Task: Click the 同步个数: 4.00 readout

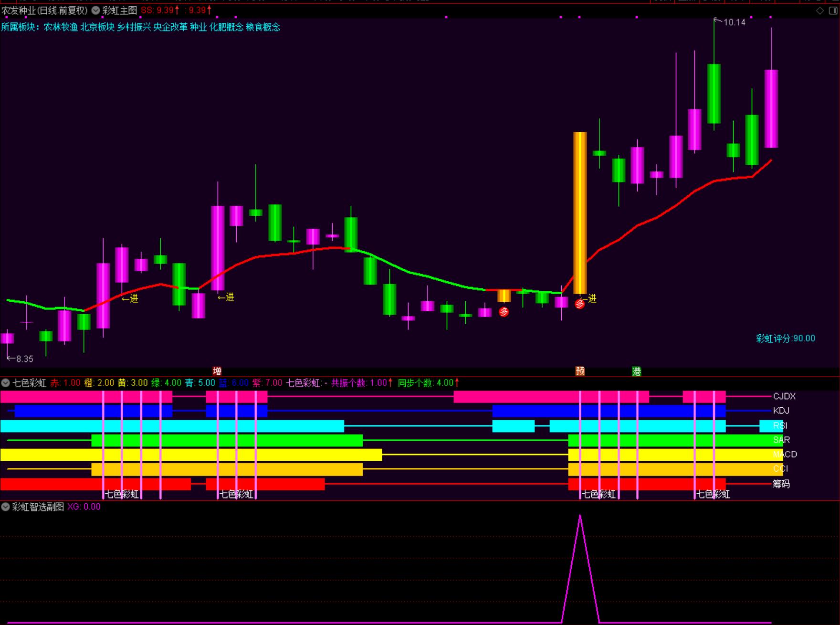Action: (x=429, y=382)
